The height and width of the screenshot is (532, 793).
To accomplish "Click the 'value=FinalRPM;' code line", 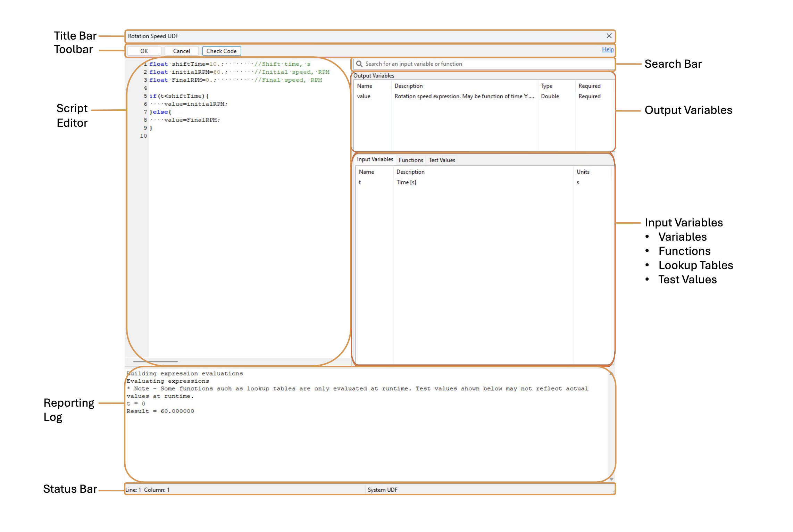I will tap(192, 120).
